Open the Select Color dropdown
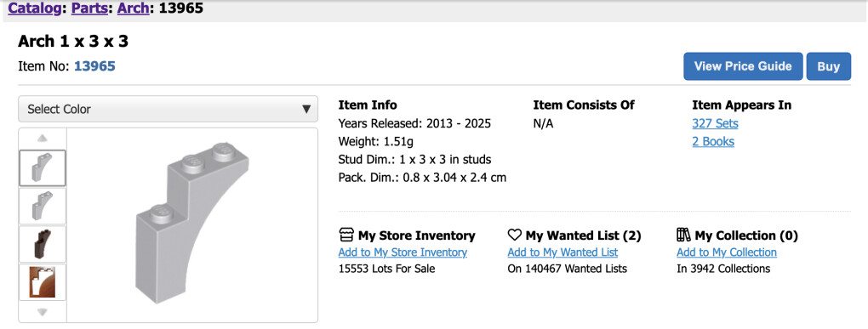Screen dimensions: 868x329 (168, 109)
